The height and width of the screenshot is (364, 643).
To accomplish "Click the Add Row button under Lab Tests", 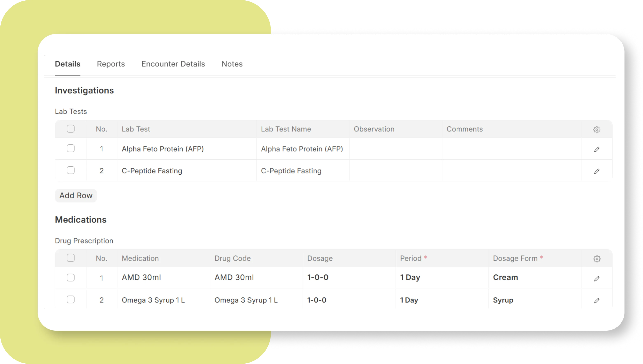I will pyautogui.click(x=76, y=196).
